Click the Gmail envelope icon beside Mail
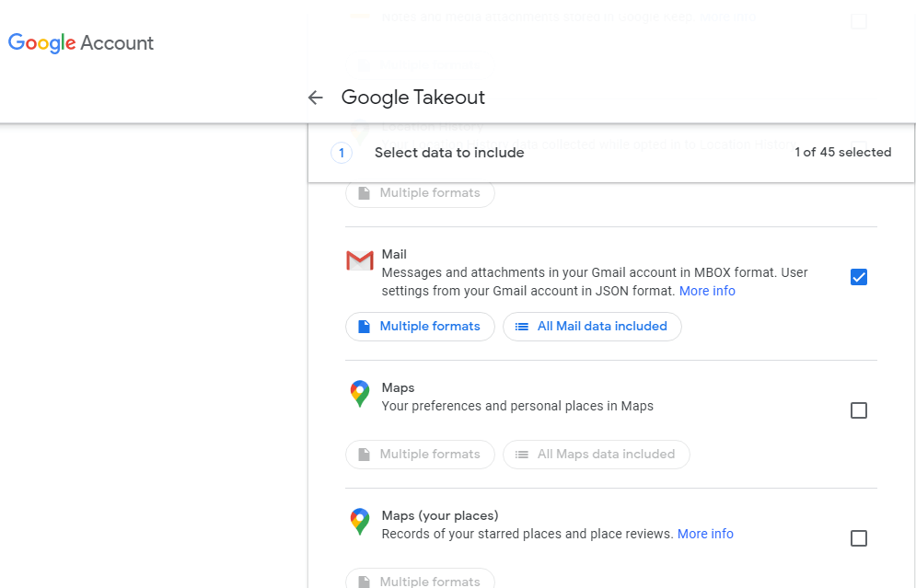The height and width of the screenshot is (588, 916). point(359,261)
